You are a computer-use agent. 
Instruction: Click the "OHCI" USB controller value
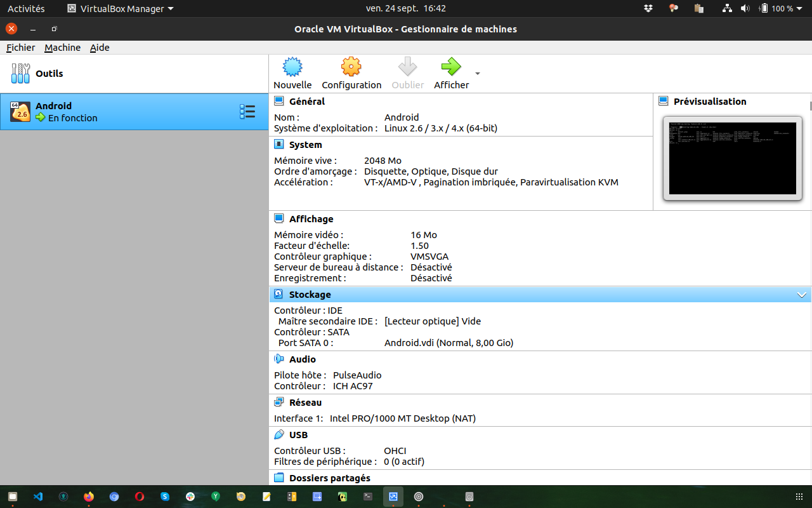tap(395, 451)
